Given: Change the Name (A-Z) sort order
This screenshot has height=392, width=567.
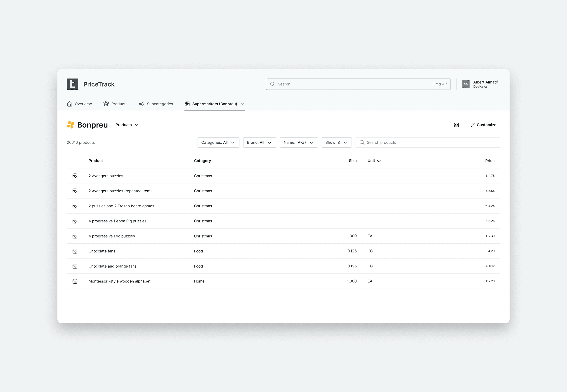Looking at the screenshot, I should coord(298,142).
